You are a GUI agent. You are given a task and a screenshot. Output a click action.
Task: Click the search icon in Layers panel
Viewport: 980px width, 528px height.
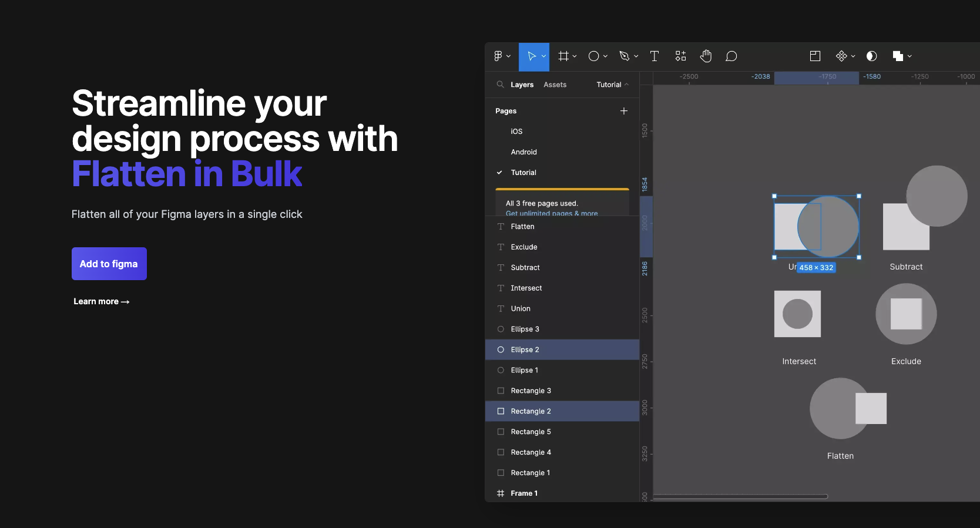(x=501, y=85)
